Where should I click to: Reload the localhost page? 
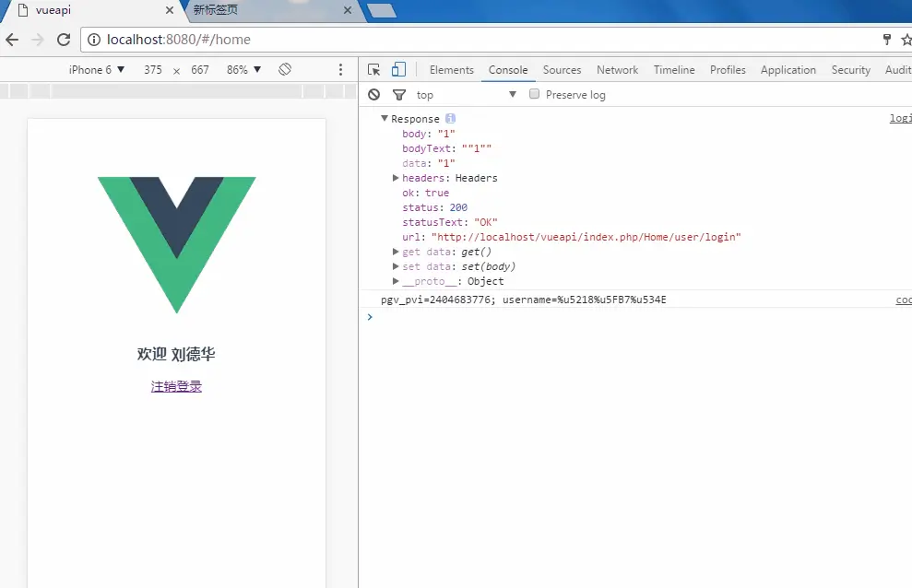pyautogui.click(x=64, y=40)
